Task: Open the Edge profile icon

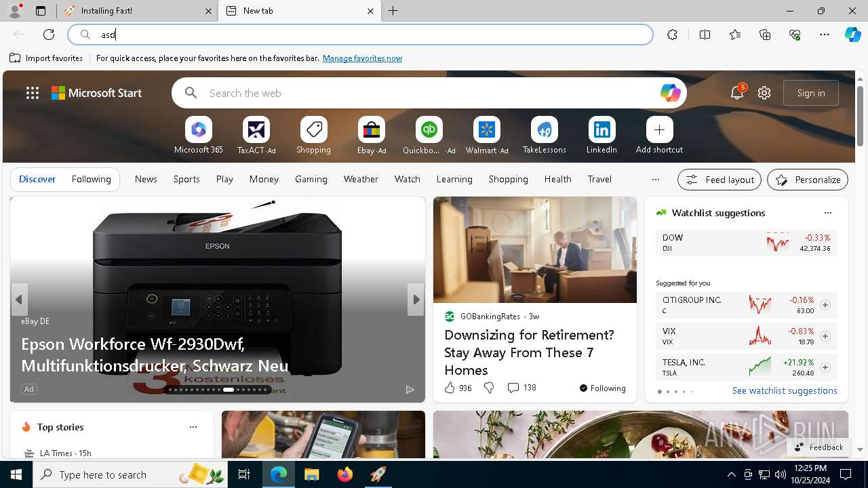Action: [15, 11]
